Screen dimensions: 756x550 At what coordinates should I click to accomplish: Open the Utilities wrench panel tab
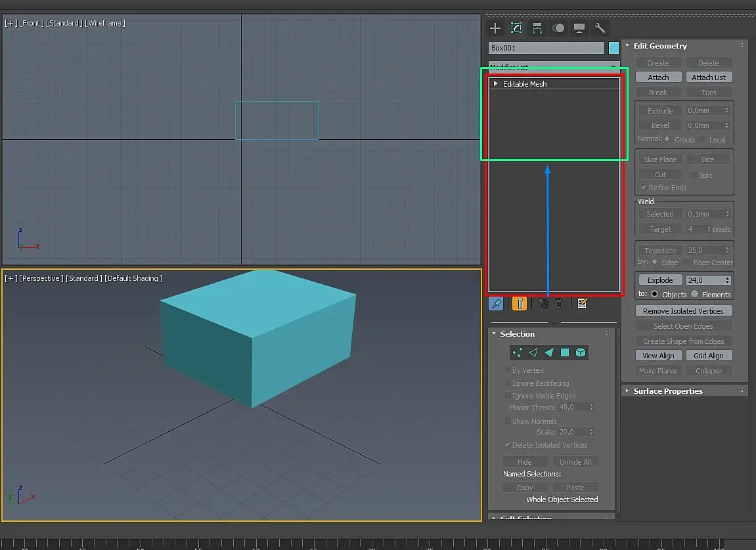(600, 28)
